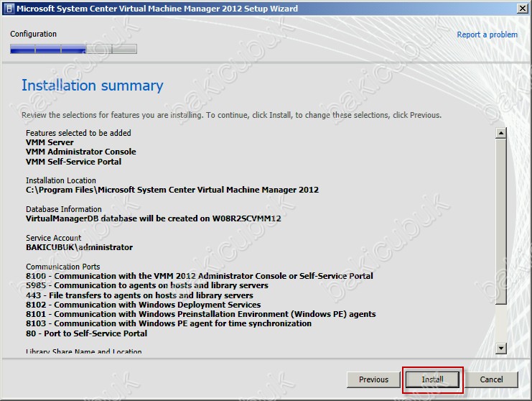The height and width of the screenshot is (401, 532).
Task: Click the summary list scrollbar thumb
Action: point(501,221)
